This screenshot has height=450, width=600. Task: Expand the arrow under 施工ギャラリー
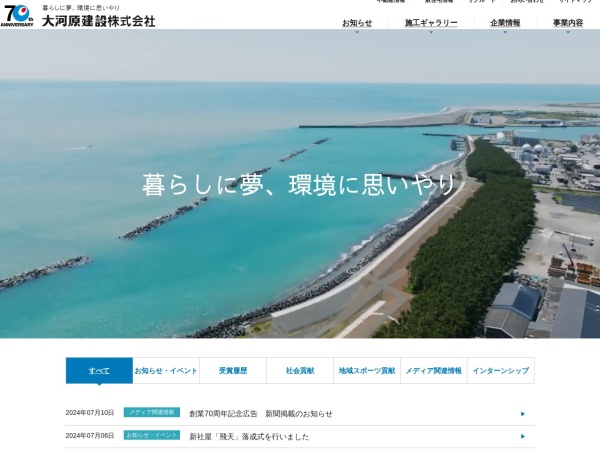431,32
